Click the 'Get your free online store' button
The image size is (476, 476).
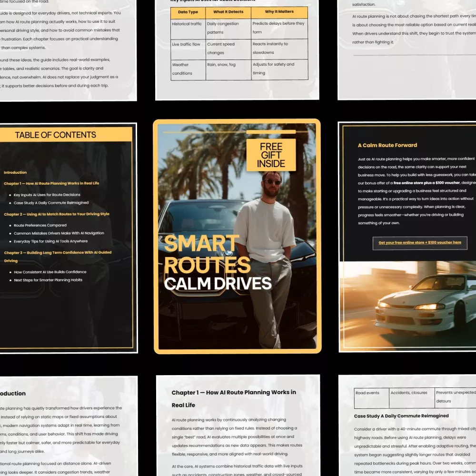(x=419, y=243)
